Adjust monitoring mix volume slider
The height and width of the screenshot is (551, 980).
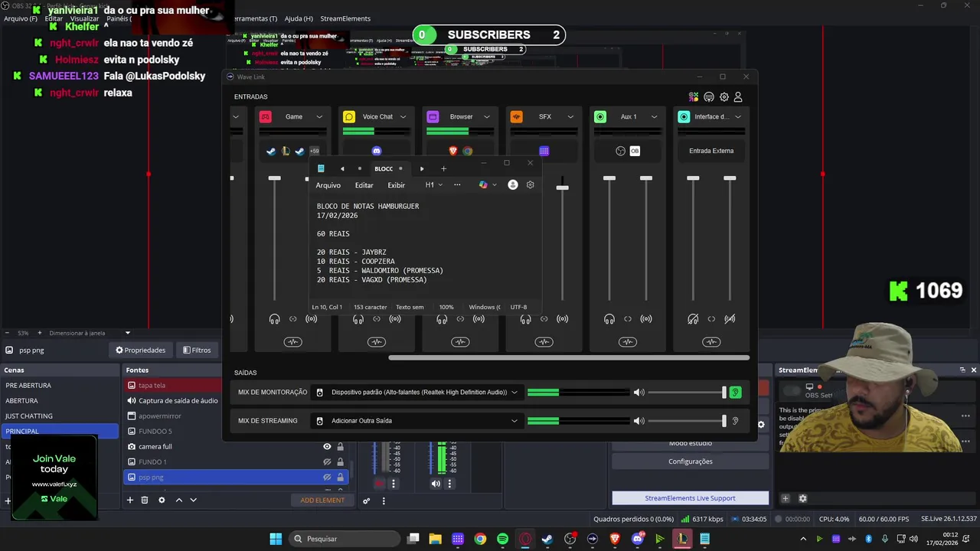(x=724, y=393)
